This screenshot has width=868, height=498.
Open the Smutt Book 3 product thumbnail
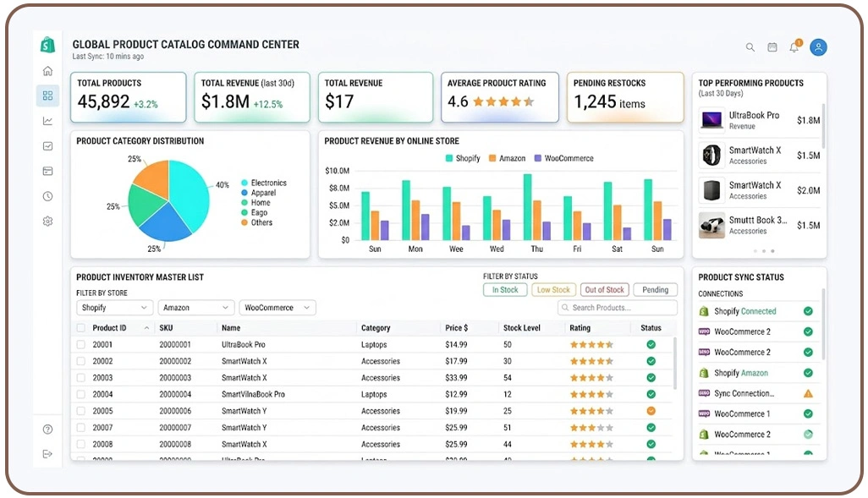(x=711, y=225)
